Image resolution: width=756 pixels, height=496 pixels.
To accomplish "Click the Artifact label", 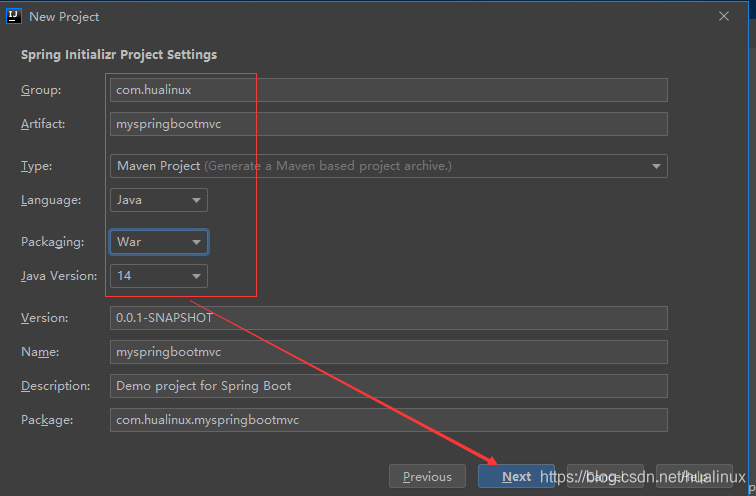I will point(43,124).
